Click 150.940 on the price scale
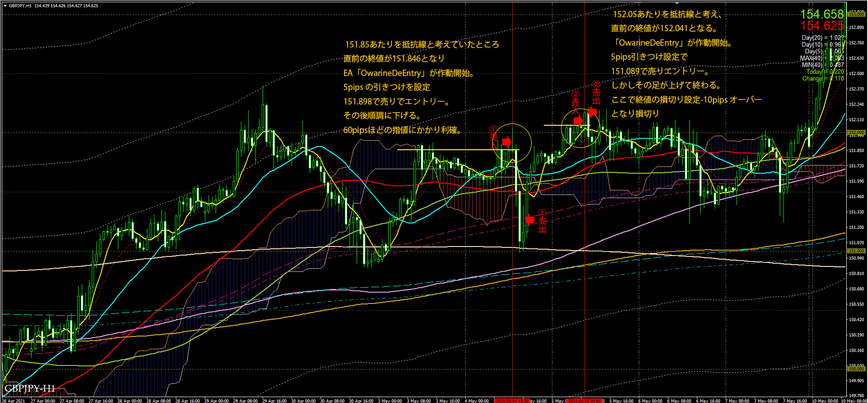Screen dimensions: 868x403 pos(857,258)
